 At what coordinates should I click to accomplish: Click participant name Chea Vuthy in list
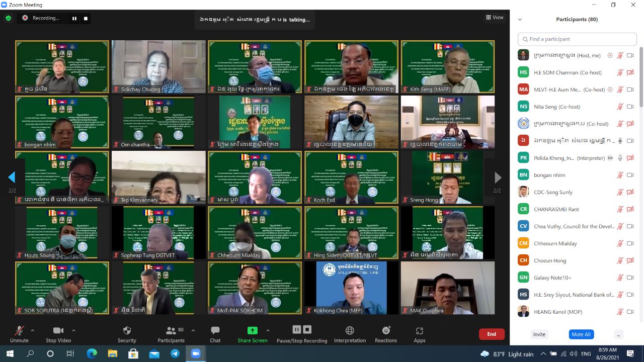click(574, 226)
